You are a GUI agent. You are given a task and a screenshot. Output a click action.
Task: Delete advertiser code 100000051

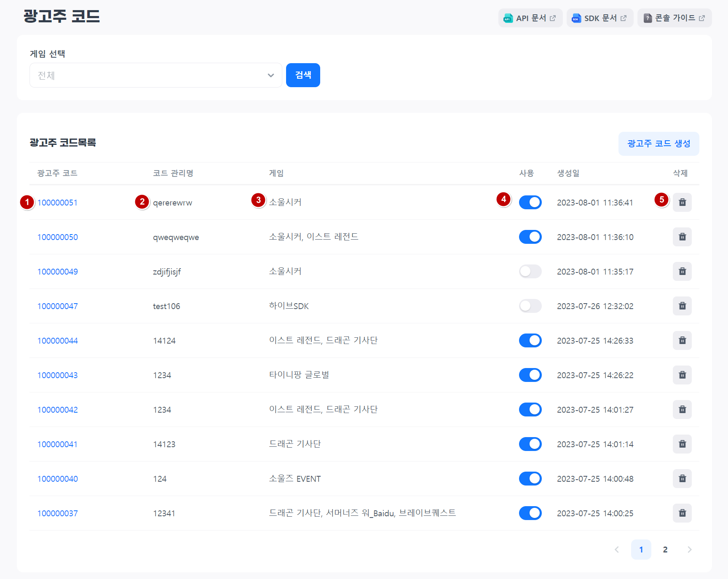click(682, 203)
